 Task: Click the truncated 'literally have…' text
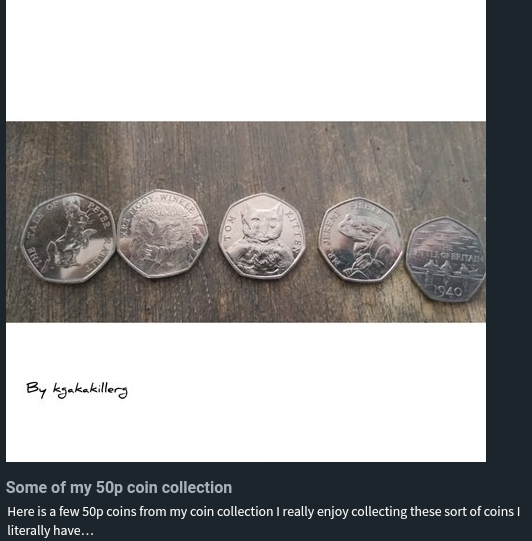pyautogui.click(x=50, y=530)
